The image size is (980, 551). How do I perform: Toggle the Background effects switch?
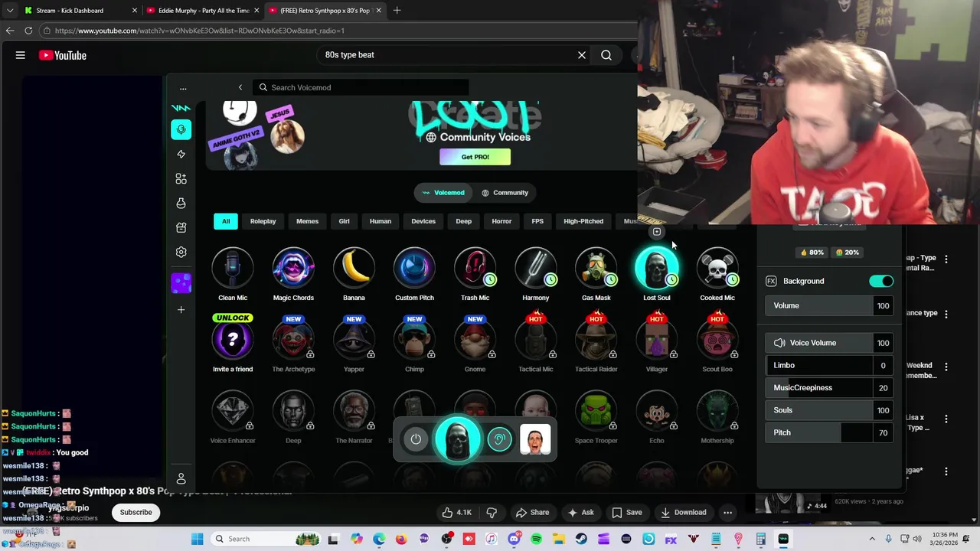(881, 281)
